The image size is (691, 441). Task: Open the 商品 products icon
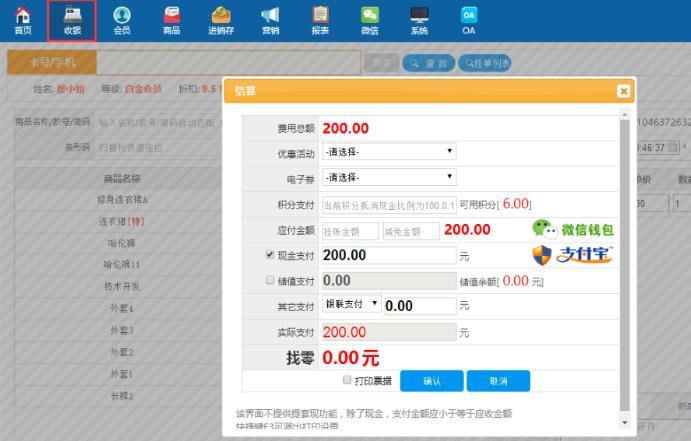pyautogui.click(x=171, y=20)
